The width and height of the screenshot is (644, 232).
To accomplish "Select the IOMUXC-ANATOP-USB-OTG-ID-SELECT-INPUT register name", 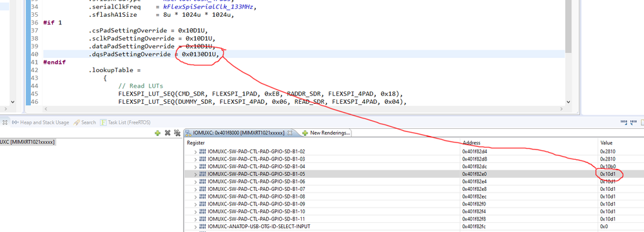I will [259, 227].
